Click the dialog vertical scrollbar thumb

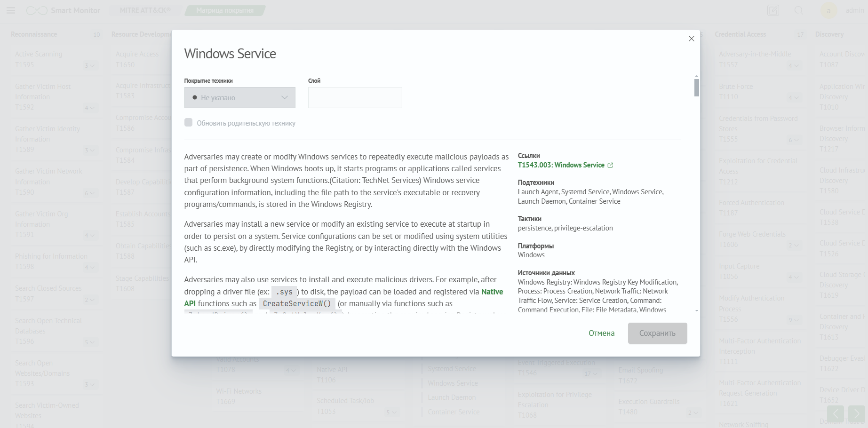(696, 87)
